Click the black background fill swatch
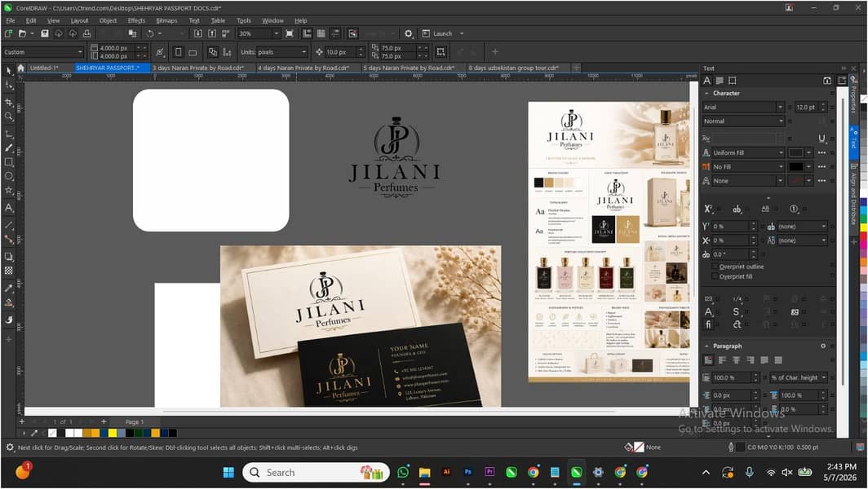868x489 pixels. click(796, 166)
